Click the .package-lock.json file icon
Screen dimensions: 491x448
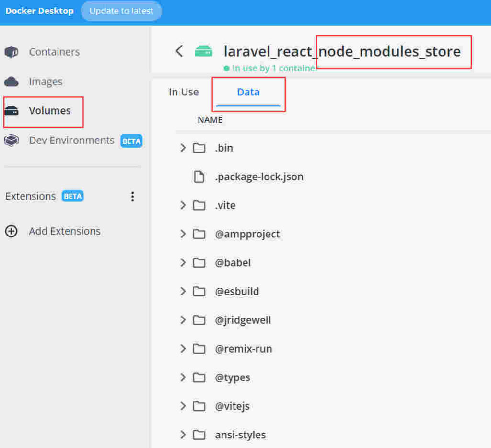[199, 177]
